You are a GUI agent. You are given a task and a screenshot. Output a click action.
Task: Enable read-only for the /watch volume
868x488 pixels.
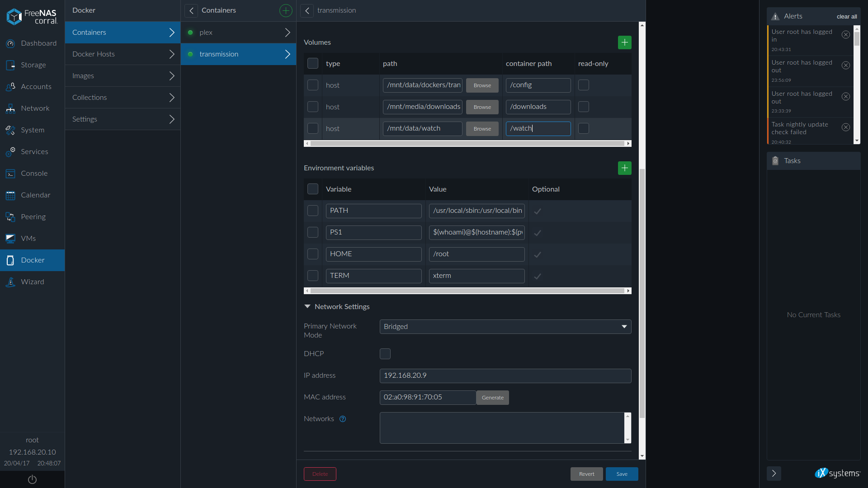pyautogui.click(x=584, y=128)
